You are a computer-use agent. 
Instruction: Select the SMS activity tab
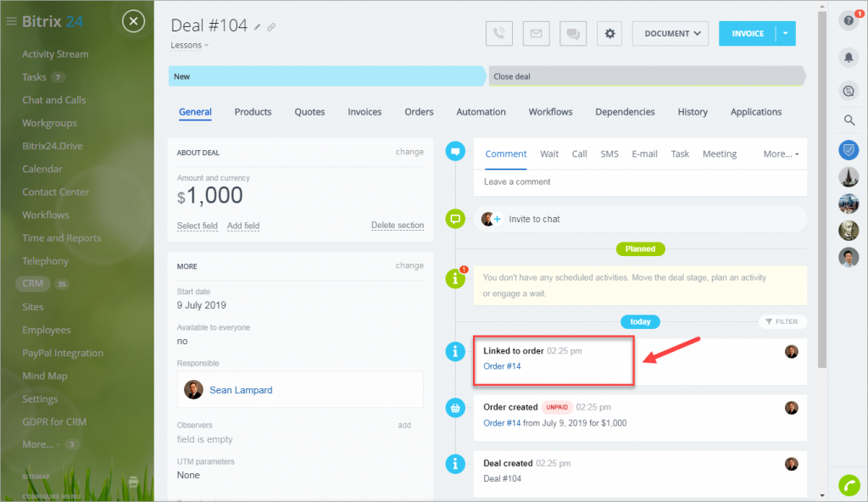coord(609,154)
